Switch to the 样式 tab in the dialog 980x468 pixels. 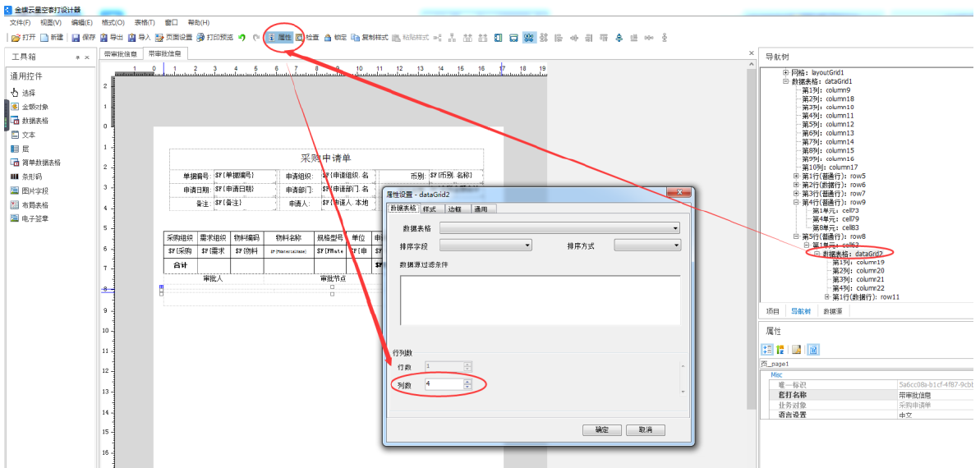point(430,209)
